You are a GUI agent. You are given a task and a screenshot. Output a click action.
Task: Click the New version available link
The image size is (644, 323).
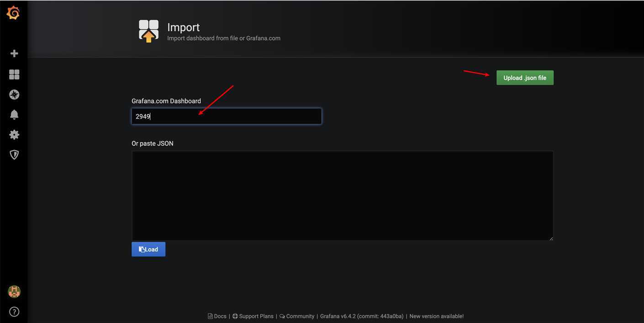(436, 316)
